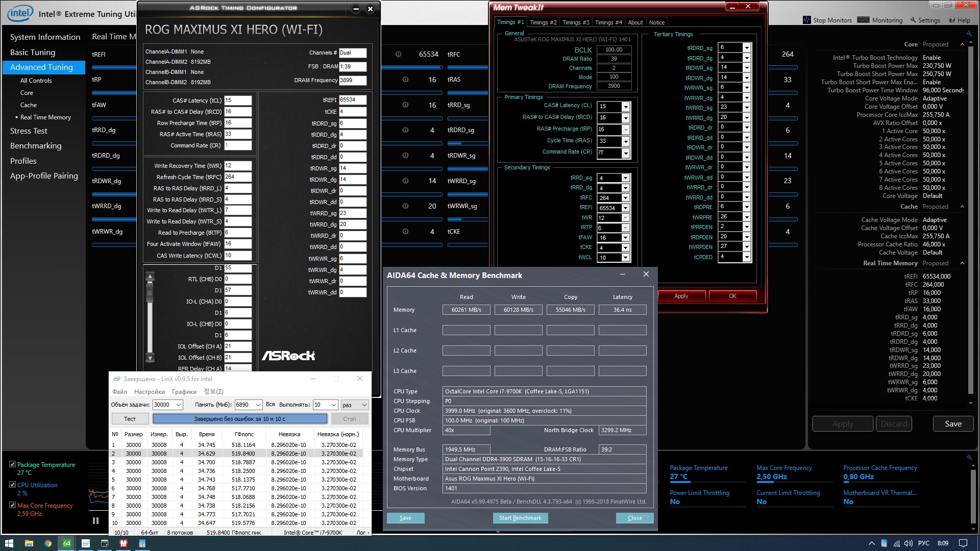Click the tREFI info icon
The width and height of the screenshot is (980, 551).
[x=398, y=54]
